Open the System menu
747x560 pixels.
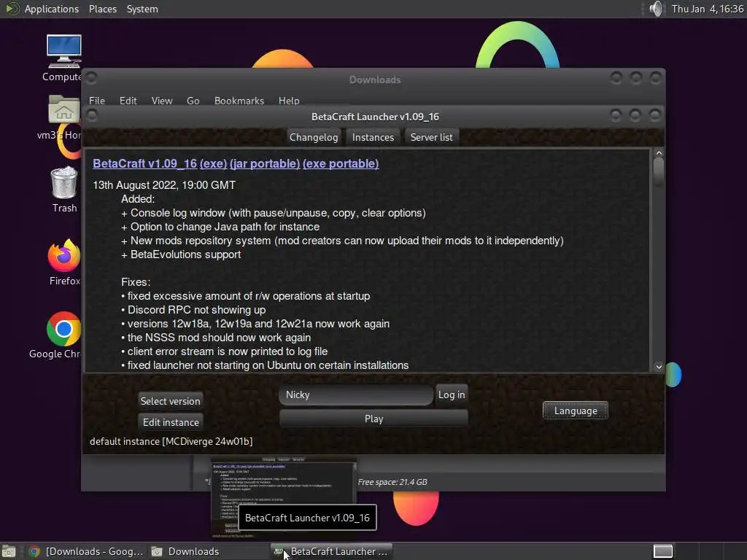[142, 9]
